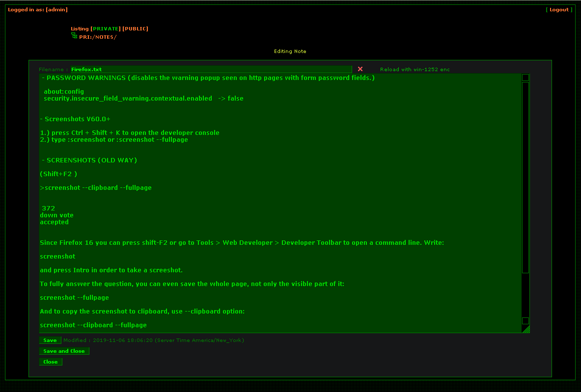The width and height of the screenshot is (581, 392).
Task: Click the scrollbar down arrow button
Action: coord(526,321)
